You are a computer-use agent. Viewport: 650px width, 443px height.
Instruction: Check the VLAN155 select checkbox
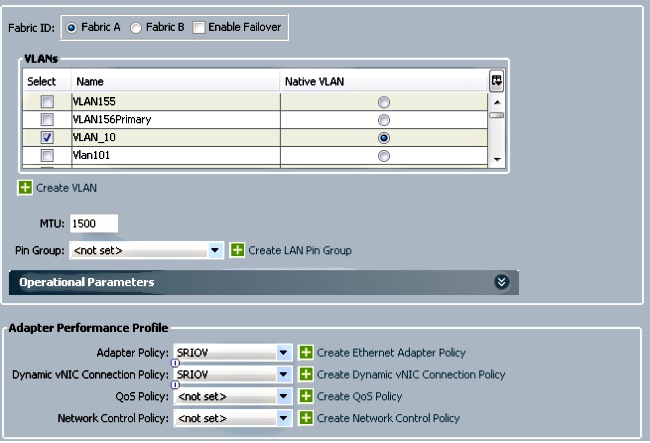[47, 102]
